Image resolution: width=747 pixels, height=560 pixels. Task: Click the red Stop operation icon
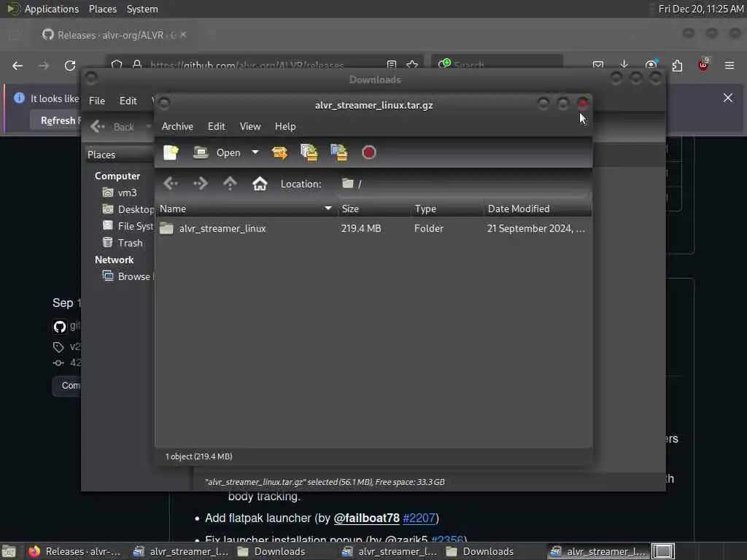[x=368, y=152]
